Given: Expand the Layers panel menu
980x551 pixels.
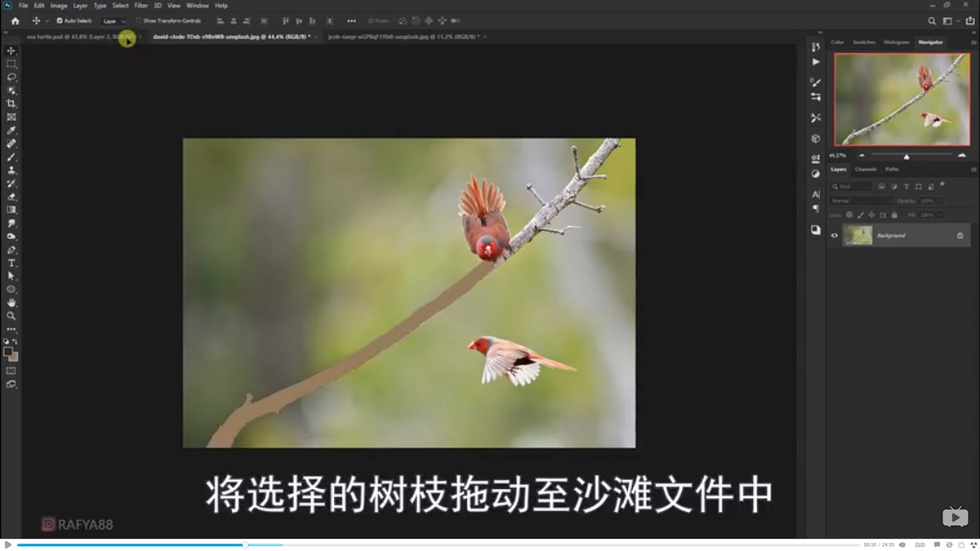Looking at the screenshot, I should [x=973, y=169].
